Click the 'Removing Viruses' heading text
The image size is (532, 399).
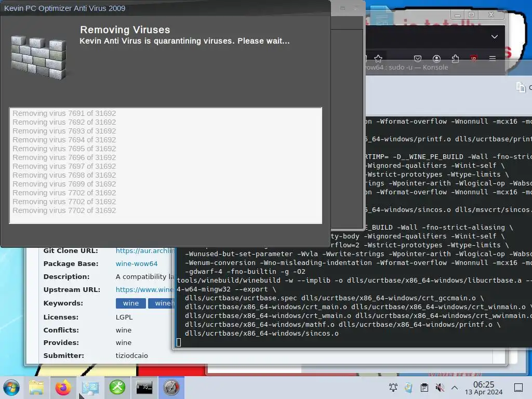(125, 30)
